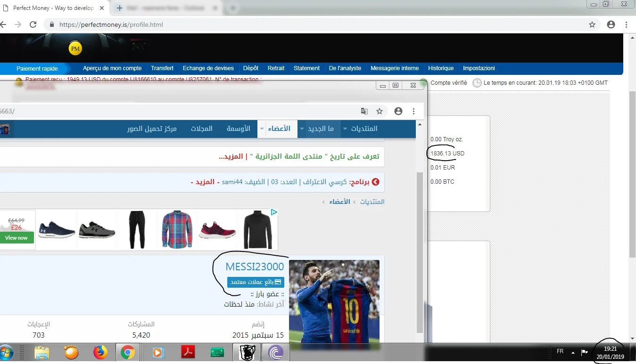This screenshot has width=636, height=364.
Task: Reload the Perfect Money page
Action: click(x=33, y=24)
